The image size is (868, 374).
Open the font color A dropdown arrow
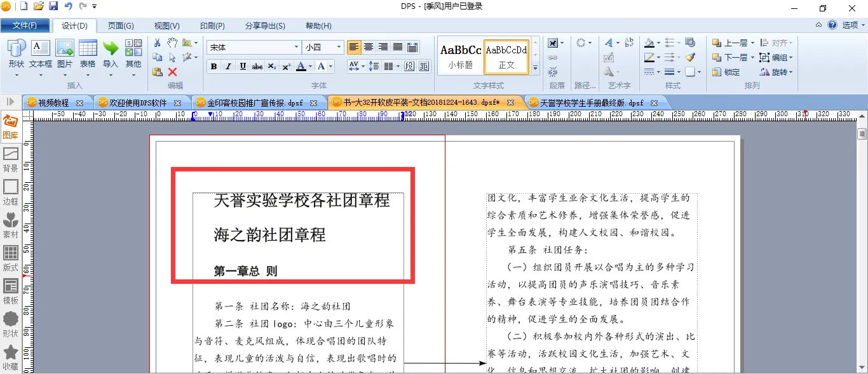click(x=311, y=67)
